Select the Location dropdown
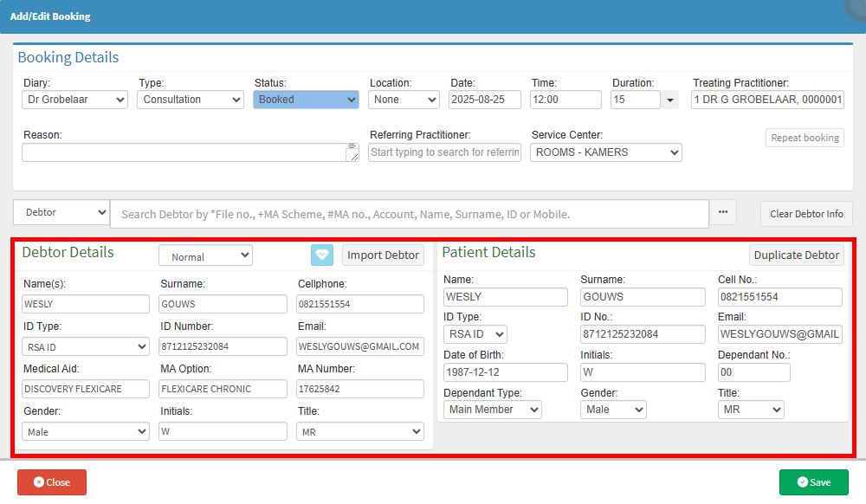Screen dimensions: 866x504 click(x=404, y=100)
